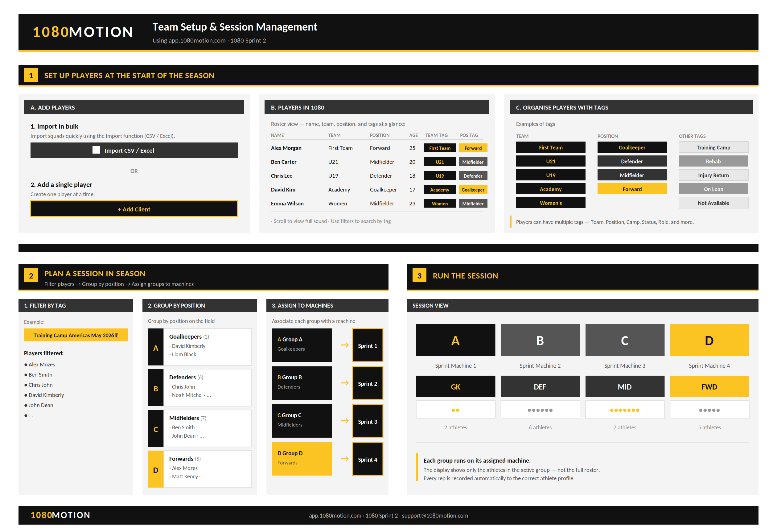777x532 pixels.
Task: Click the two-dot athlete indicator under GK
Action: tap(455, 410)
